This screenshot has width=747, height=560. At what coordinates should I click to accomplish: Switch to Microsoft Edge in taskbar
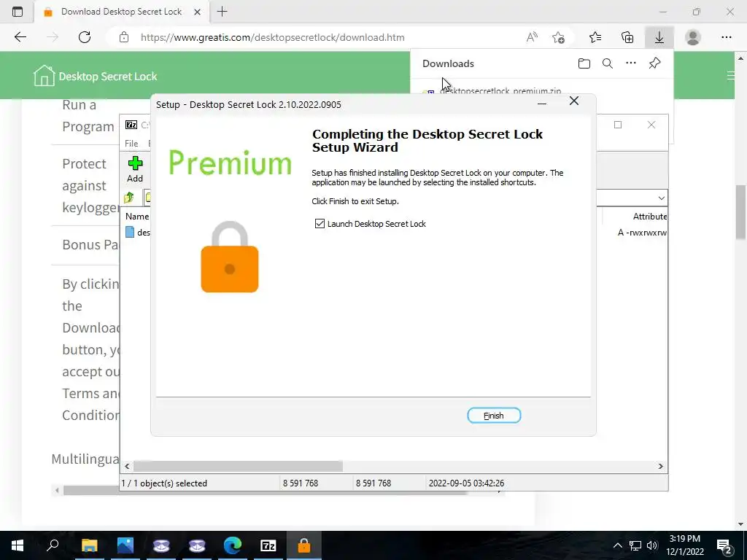(x=233, y=545)
